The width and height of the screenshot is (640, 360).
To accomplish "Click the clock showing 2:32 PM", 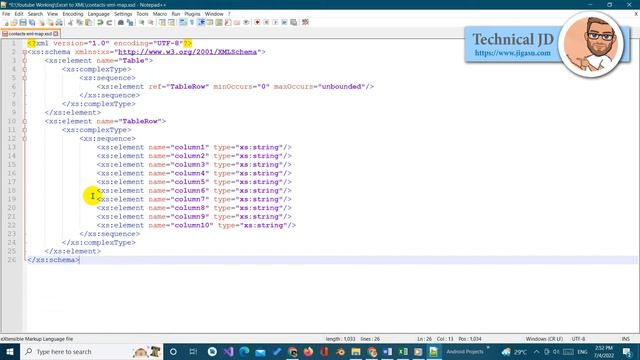I will click(603, 351).
